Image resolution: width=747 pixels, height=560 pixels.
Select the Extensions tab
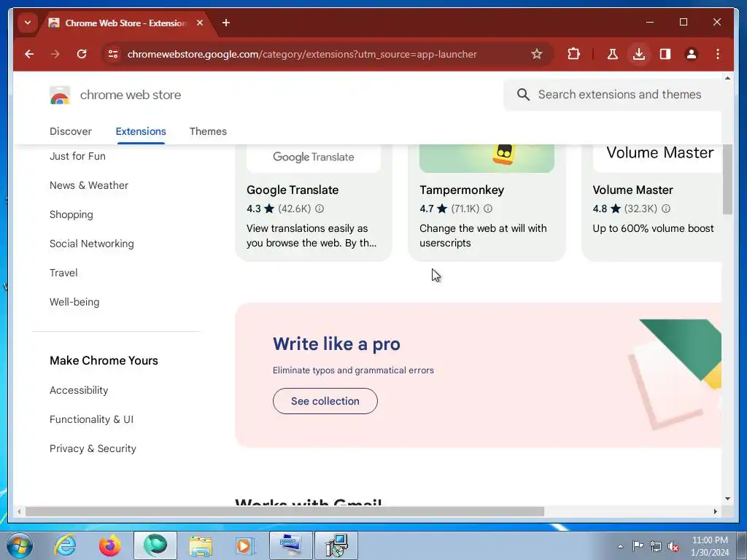(x=141, y=131)
